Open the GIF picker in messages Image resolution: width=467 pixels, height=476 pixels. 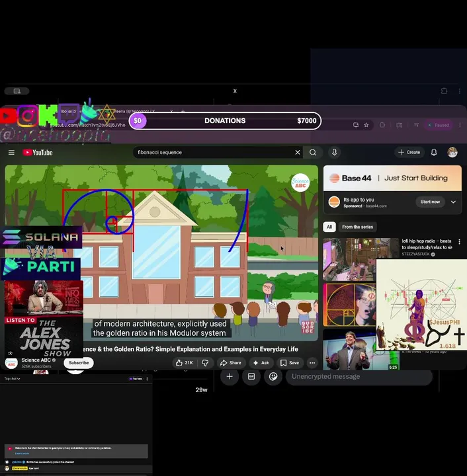(251, 376)
